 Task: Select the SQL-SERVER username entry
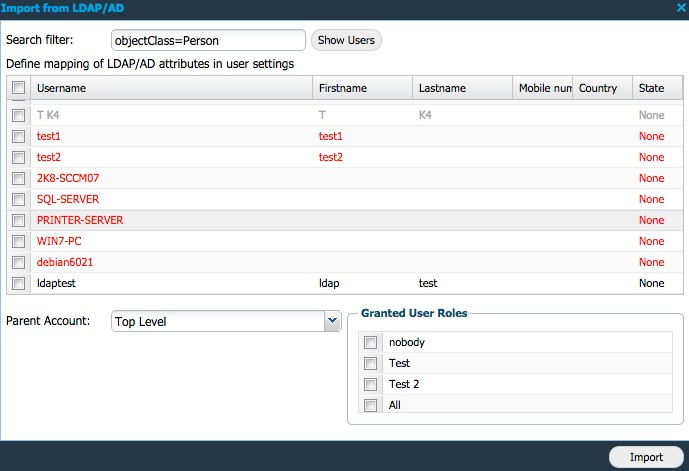(68, 199)
